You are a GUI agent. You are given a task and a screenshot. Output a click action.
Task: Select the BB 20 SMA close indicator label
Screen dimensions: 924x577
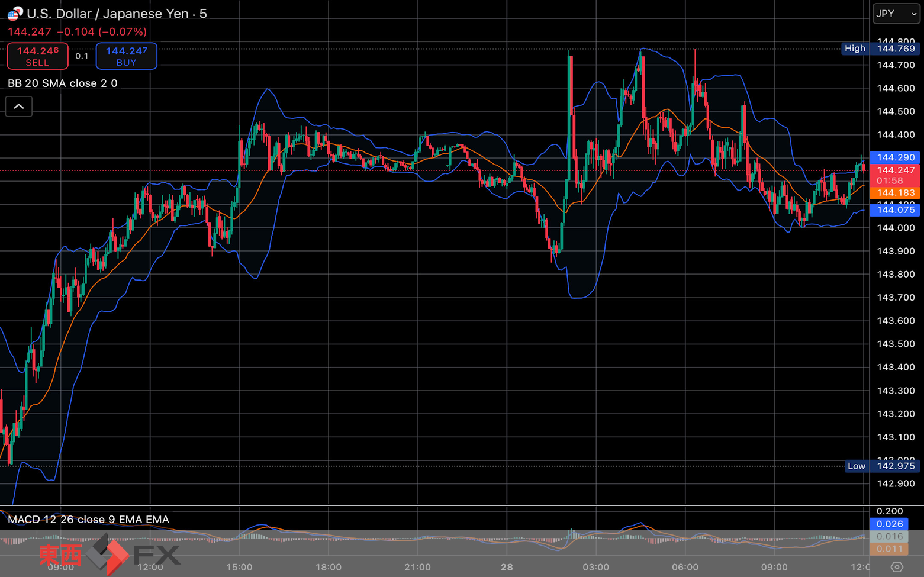click(63, 83)
